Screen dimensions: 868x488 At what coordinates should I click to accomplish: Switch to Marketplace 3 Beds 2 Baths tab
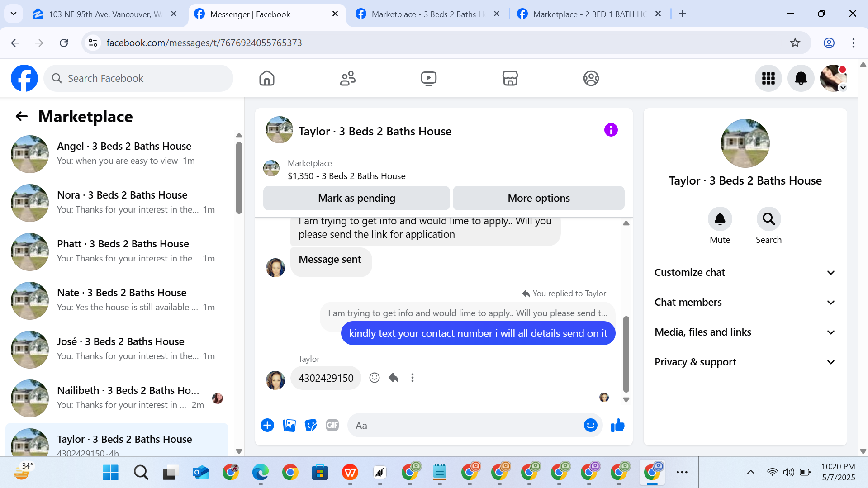click(x=427, y=14)
